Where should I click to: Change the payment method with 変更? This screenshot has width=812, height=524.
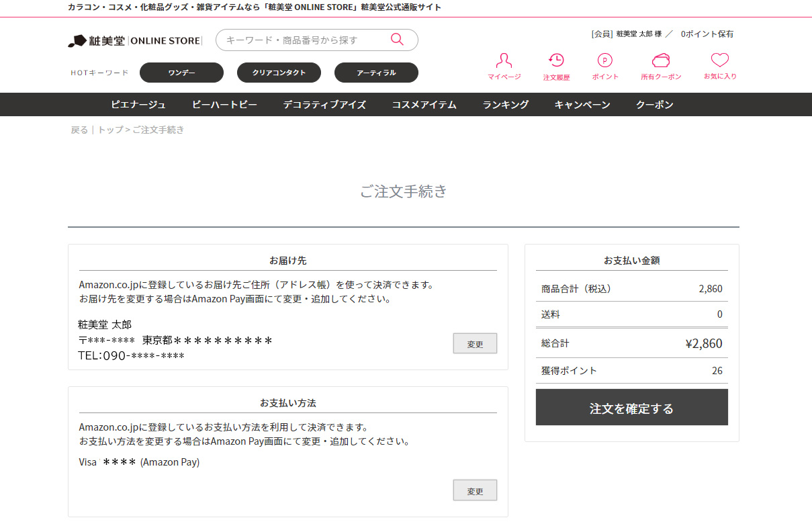[x=475, y=490]
